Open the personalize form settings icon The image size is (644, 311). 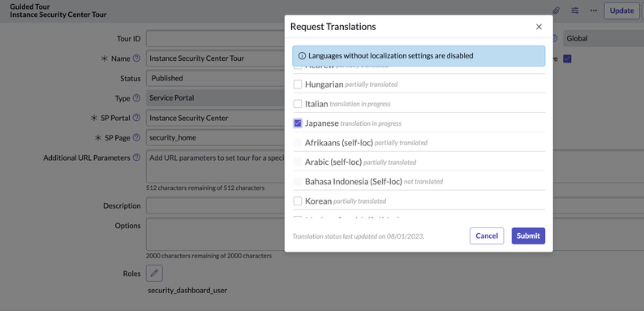coord(574,11)
